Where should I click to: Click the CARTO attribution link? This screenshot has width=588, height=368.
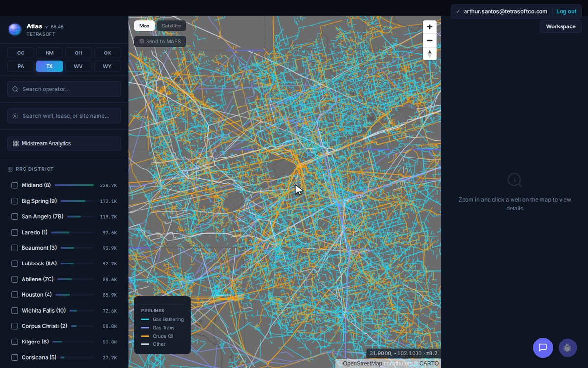point(429,364)
